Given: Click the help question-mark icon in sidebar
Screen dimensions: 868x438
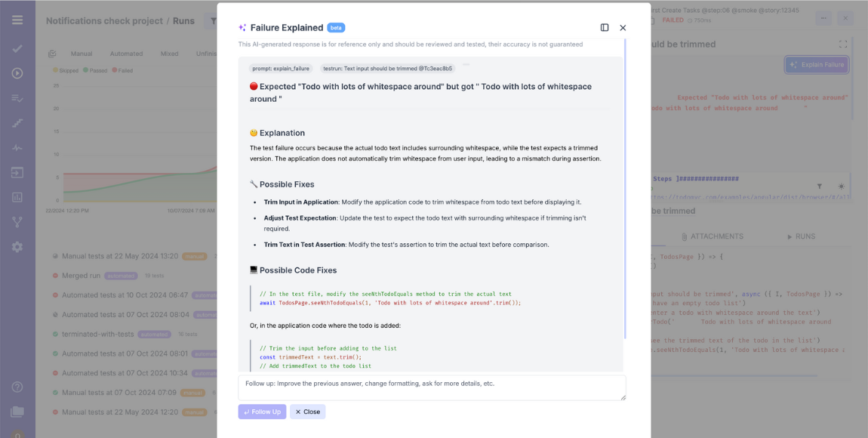Looking at the screenshot, I should tap(16, 387).
